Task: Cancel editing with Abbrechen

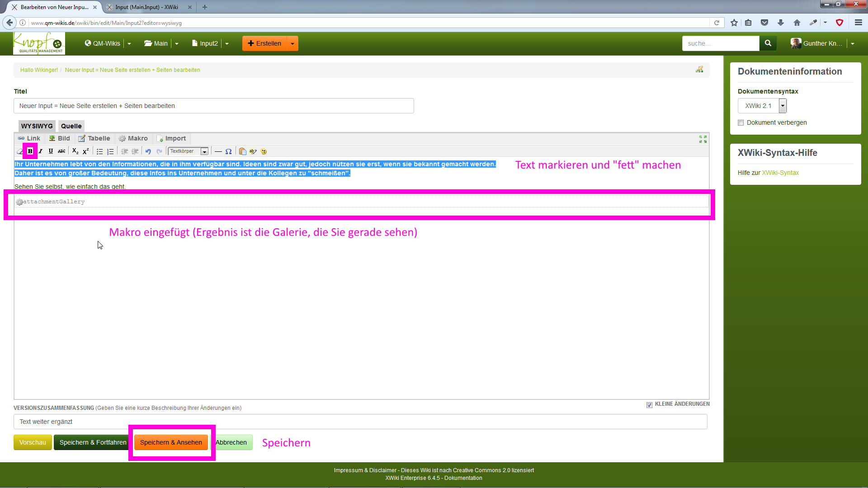Action: point(231,442)
